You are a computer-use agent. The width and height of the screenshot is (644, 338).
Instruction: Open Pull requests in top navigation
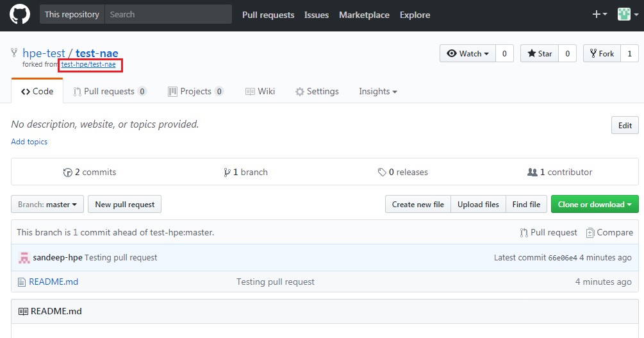pyautogui.click(x=268, y=15)
